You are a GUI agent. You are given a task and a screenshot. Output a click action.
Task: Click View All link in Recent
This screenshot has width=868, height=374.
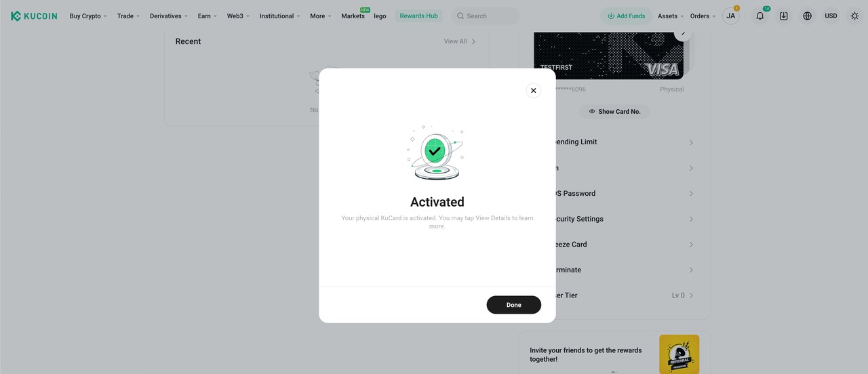460,41
